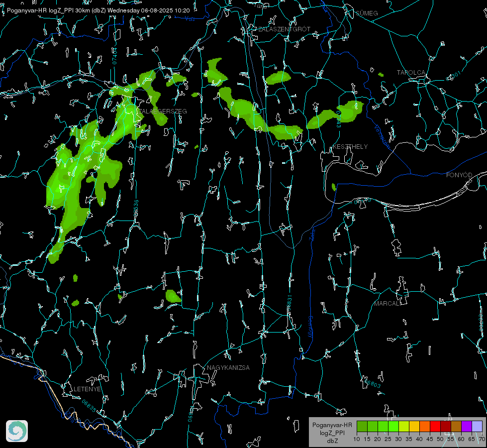Click road number 07404 label

[x=114, y=56]
